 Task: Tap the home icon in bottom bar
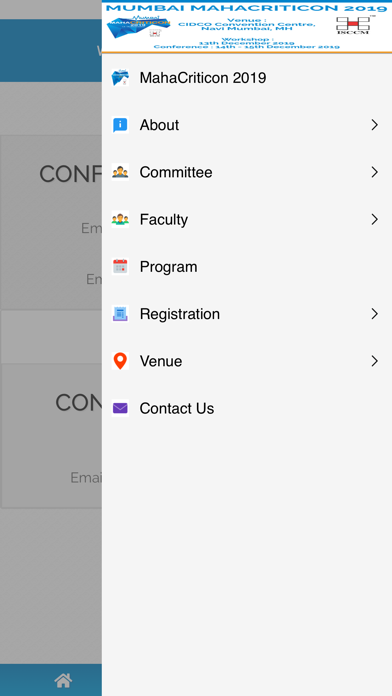pyautogui.click(x=63, y=680)
